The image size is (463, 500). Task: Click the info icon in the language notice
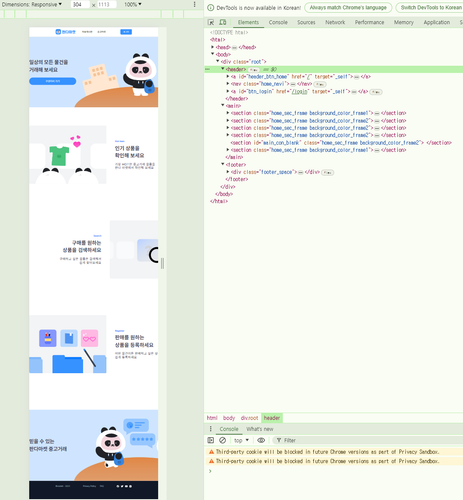pyautogui.click(x=211, y=8)
